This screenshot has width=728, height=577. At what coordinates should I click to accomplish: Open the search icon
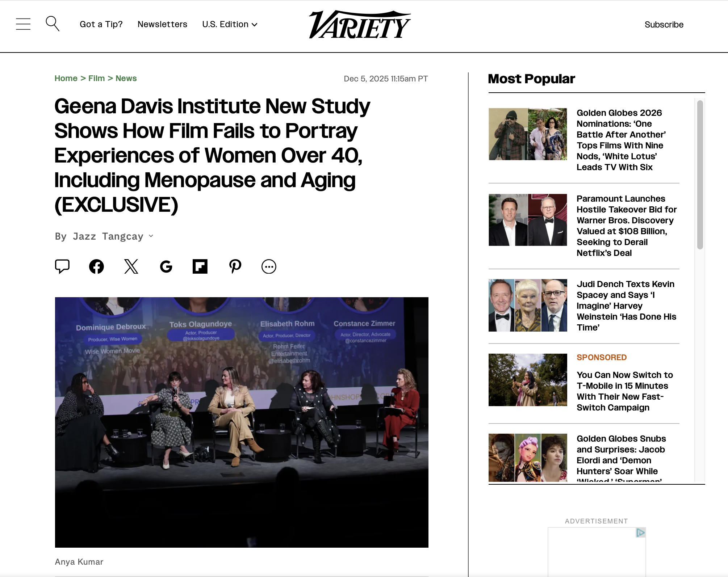tap(53, 24)
